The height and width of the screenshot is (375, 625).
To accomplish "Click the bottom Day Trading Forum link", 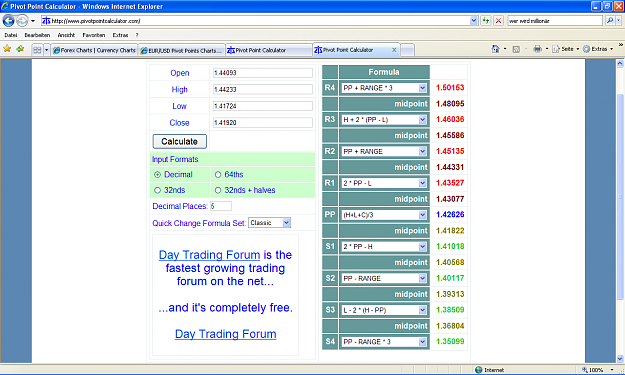I will point(226,334).
